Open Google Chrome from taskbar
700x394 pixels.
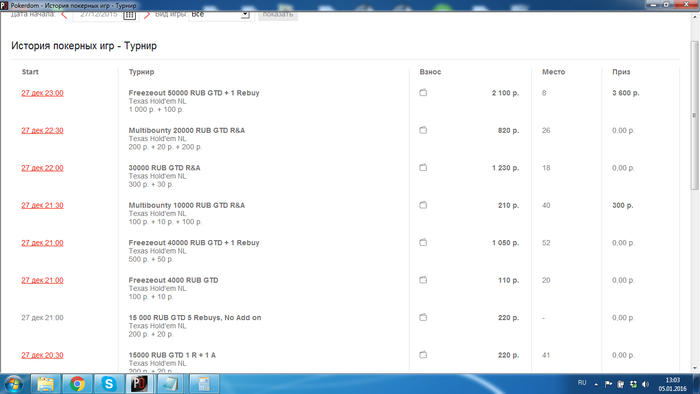(x=77, y=384)
